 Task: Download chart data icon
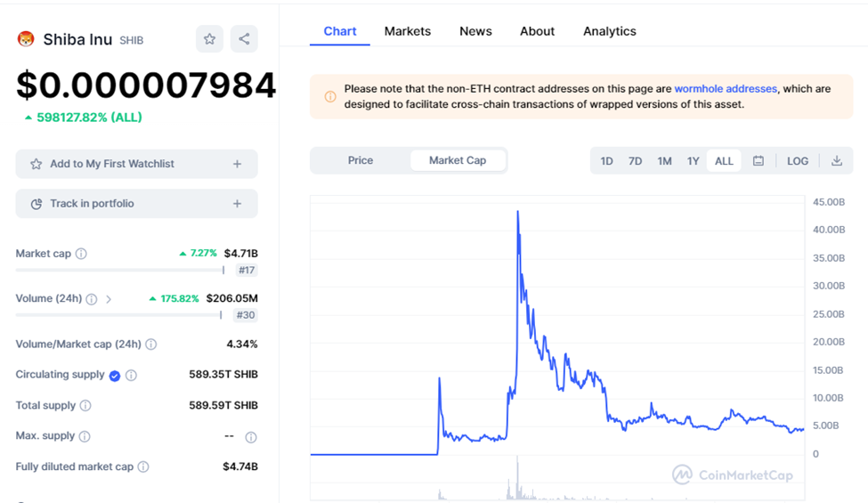tap(837, 161)
